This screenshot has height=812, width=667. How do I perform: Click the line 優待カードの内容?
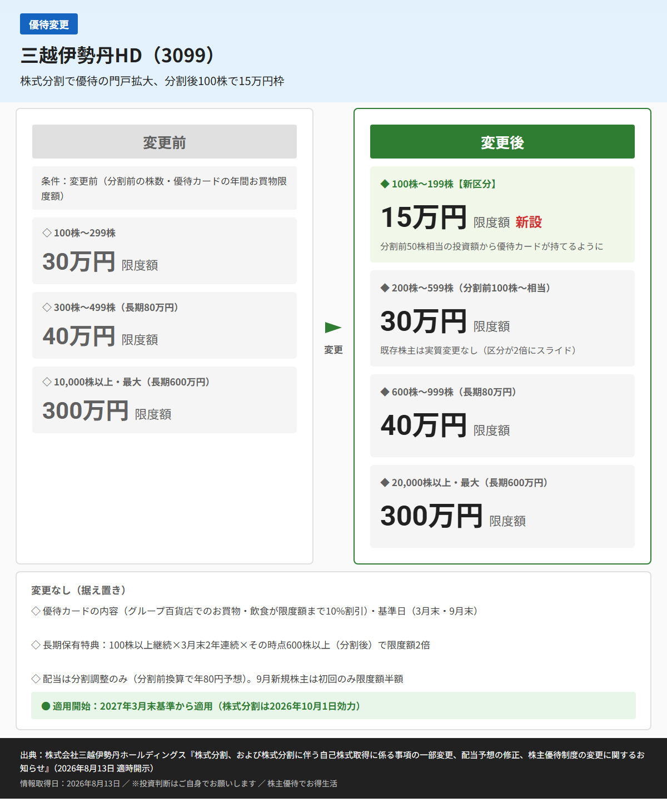click(x=255, y=611)
